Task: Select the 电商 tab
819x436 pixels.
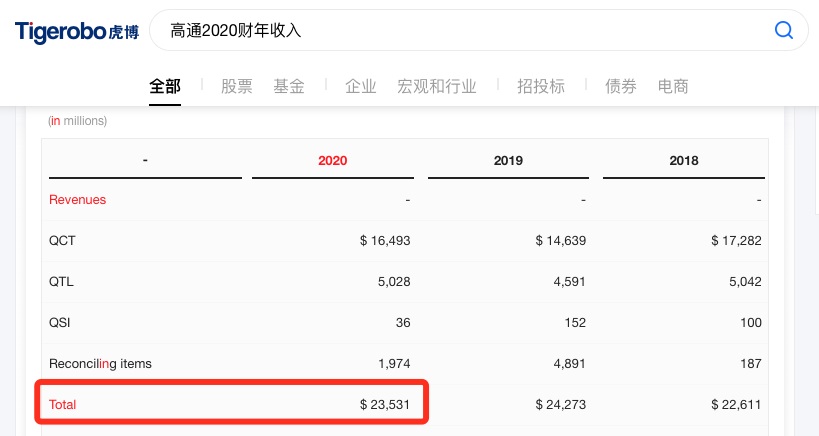Action: click(673, 86)
